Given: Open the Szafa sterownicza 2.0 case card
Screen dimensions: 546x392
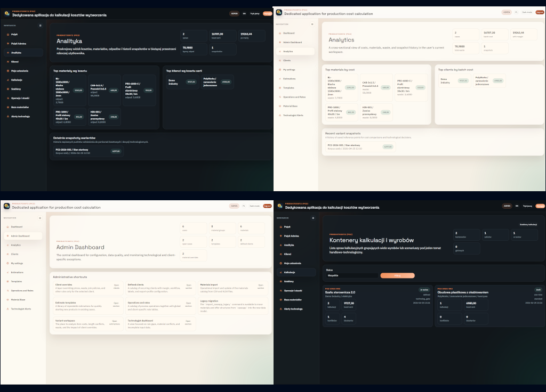Looking at the screenshot, I should pyautogui.click(x=378, y=306).
